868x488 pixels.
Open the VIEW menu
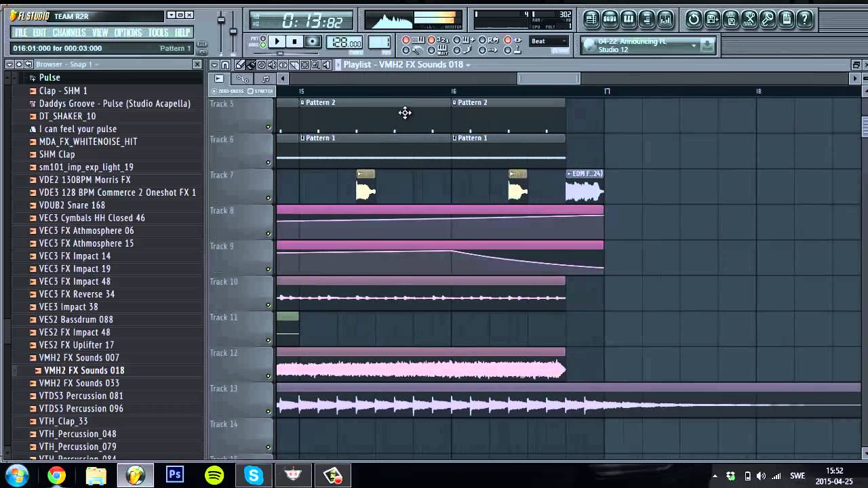[x=100, y=33]
